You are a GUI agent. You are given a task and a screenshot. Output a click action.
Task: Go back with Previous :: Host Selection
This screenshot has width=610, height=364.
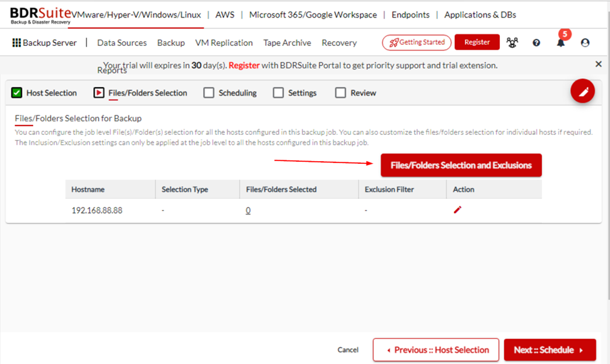436,350
